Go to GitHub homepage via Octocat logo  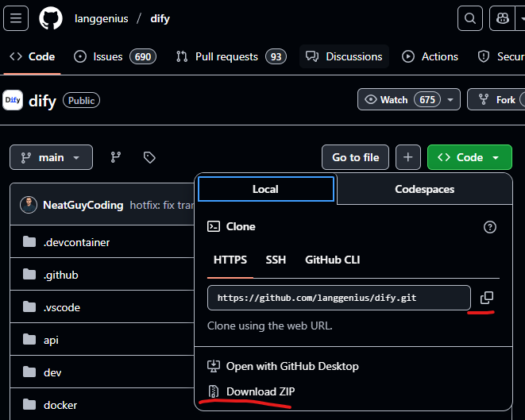point(51,18)
